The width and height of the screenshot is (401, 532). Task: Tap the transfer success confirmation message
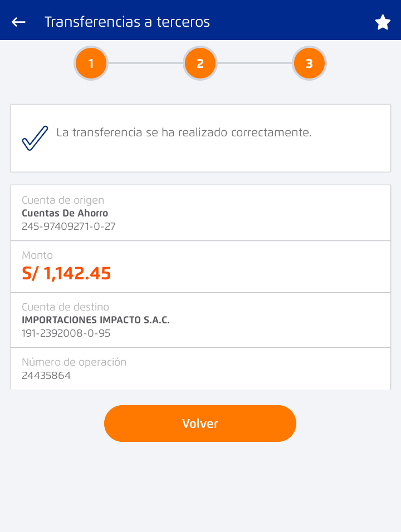pos(184,132)
